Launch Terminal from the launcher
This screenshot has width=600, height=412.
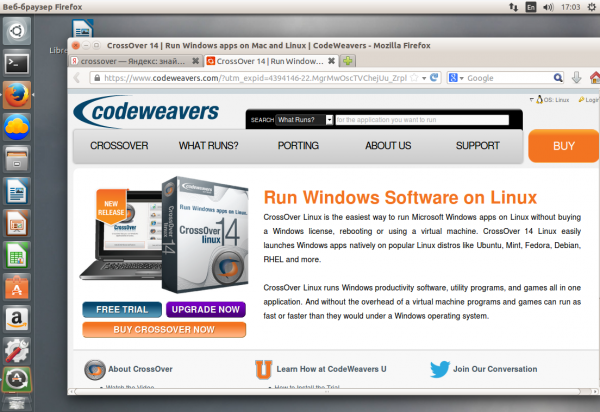(x=17, y=63)
